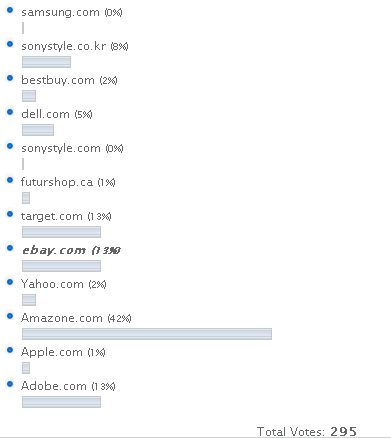Click the bullet beside Apple.com

pyautogui.click(x=10, y=350)
